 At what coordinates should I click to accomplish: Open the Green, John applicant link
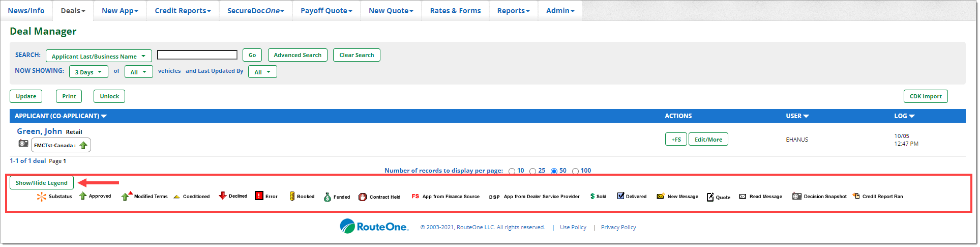point(39,131)
